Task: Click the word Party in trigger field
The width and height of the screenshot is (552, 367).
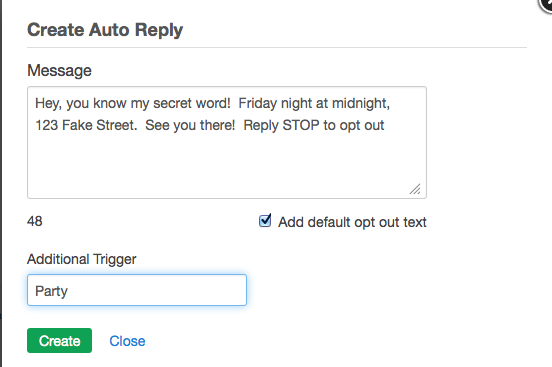Action: (x=51, y=291)
